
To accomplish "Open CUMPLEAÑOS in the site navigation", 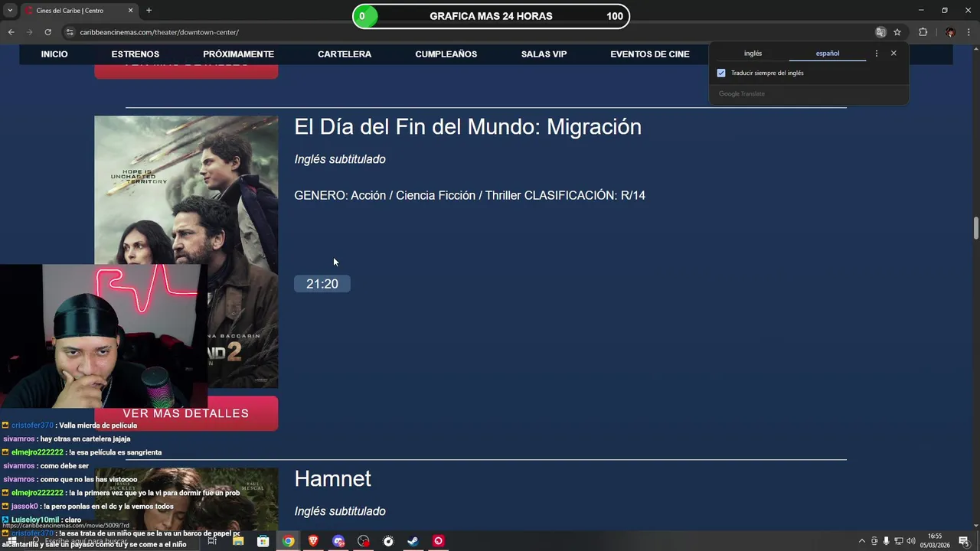I will point(446,54).
